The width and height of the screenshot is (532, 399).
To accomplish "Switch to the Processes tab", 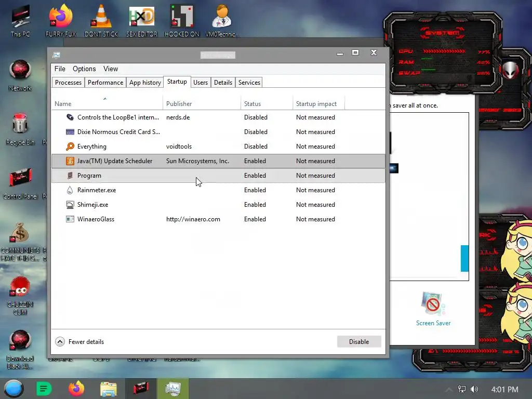I will [x=68, y=83].
